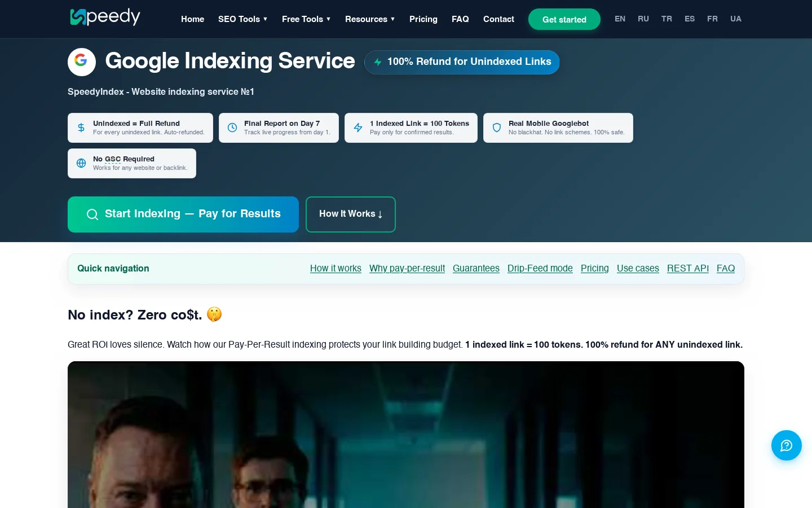Screen dimensions: 812x508
Task: Click the video thumbnail below the ROI text
Action: tap(406, 435)
